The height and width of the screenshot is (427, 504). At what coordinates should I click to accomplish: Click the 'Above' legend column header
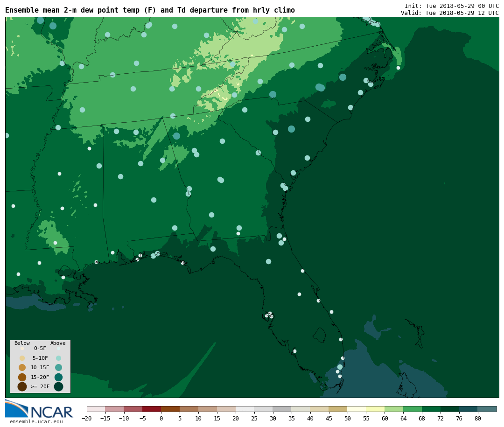(58, 343)
